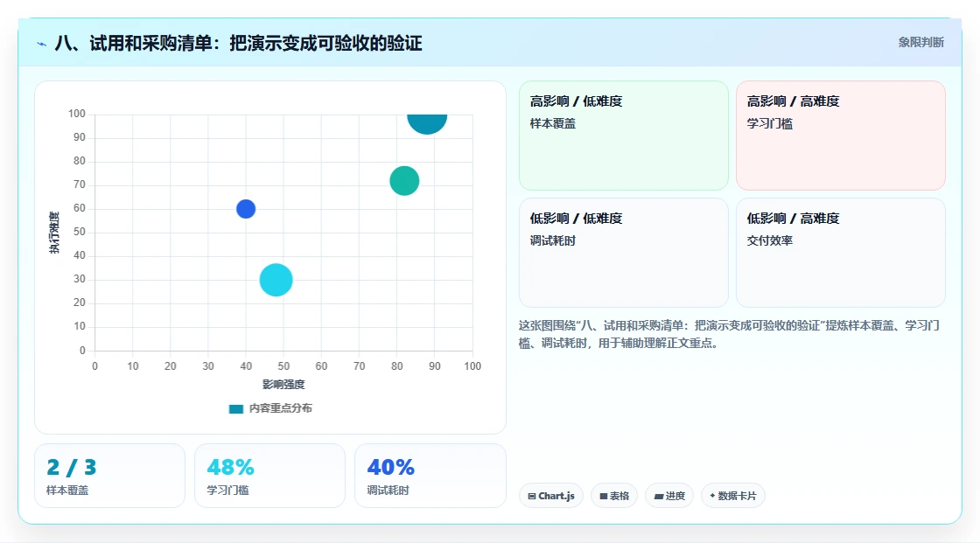
Task: Click the icon inside the Chart.js chip
Action: click(532, 496)
